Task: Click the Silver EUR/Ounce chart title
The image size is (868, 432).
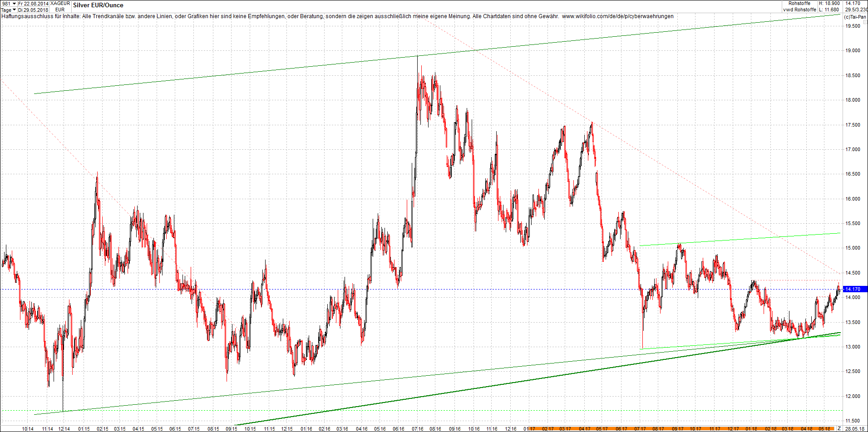Action: pos(98,5)
